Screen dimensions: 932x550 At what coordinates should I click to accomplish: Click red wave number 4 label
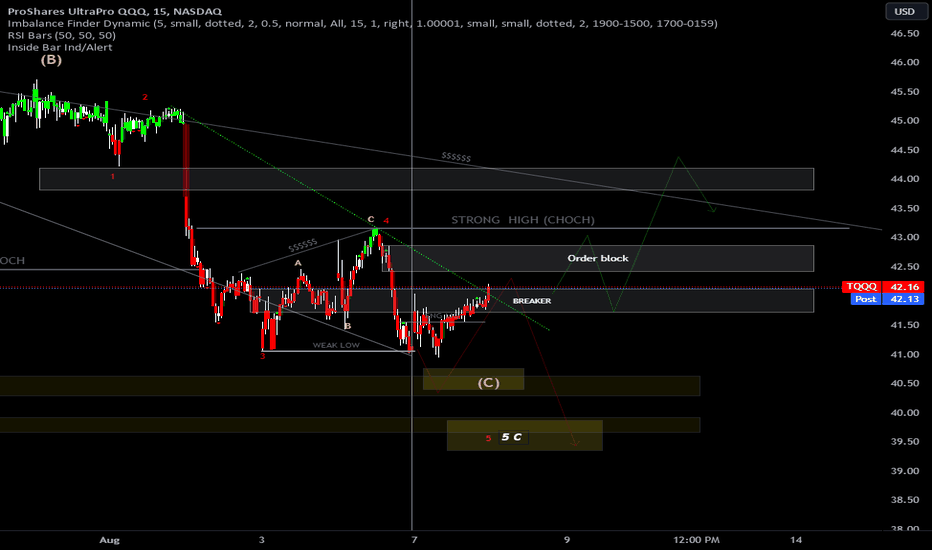(386, 221)
